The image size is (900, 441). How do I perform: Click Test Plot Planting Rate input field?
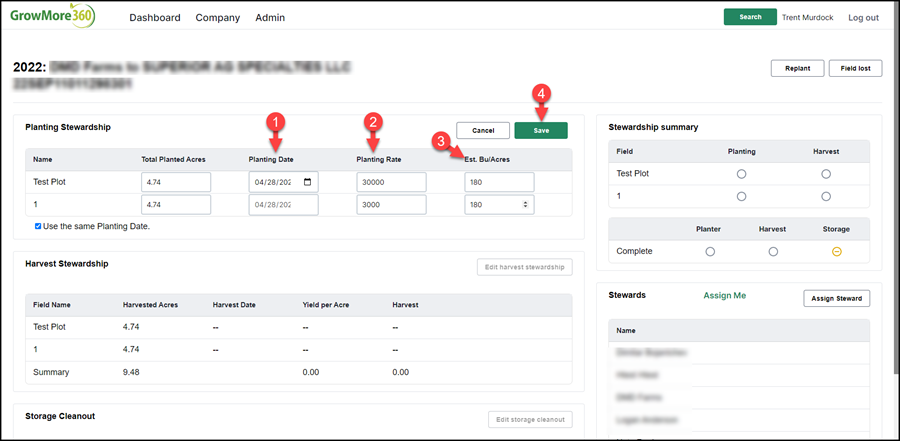(x=391, y=182)
